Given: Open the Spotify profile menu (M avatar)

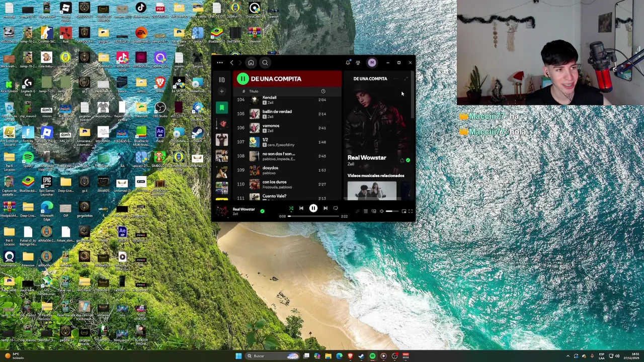Looking at the screenshot, I should click(x=372, y=63).
